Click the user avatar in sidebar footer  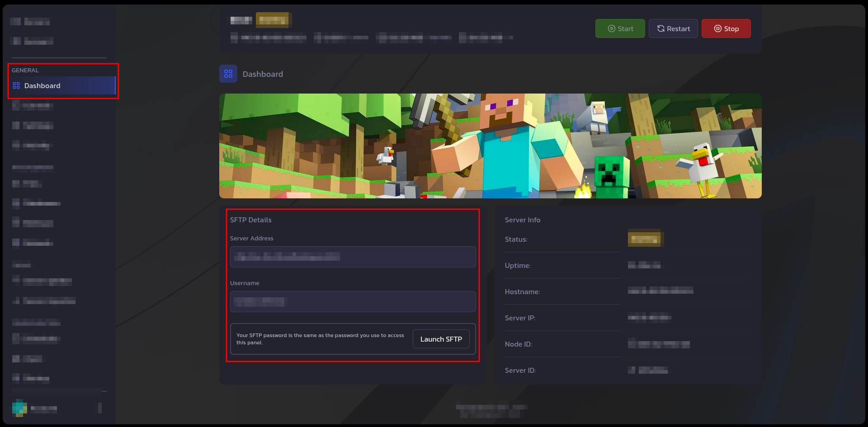pyautogui.click(x=19, y=408)
